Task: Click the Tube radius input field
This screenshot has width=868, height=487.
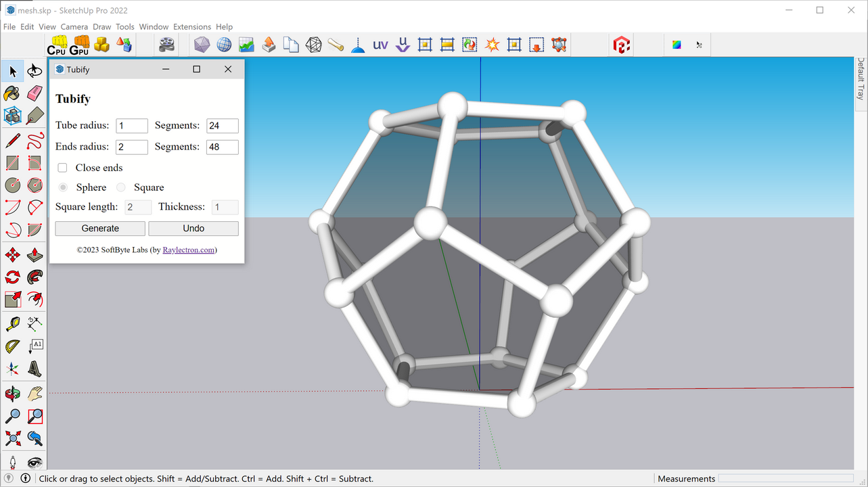Action: [131, 125]
